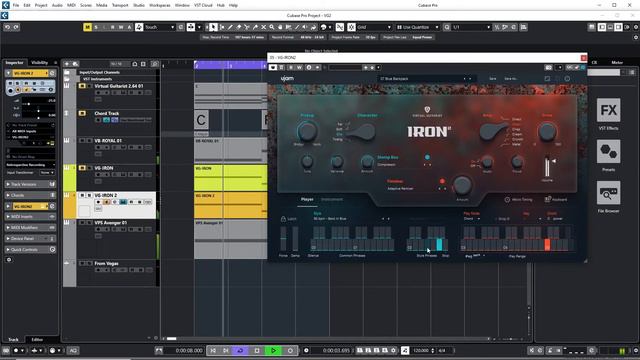Open the File Browser panel
Image resolution: width=640 pixels, height=360 pixels.
pyautogui.click(x=608, y=193)
